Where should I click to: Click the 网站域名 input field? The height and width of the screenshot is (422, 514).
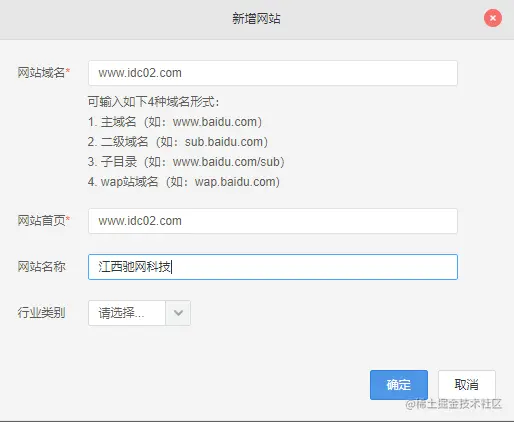[273, 73]
